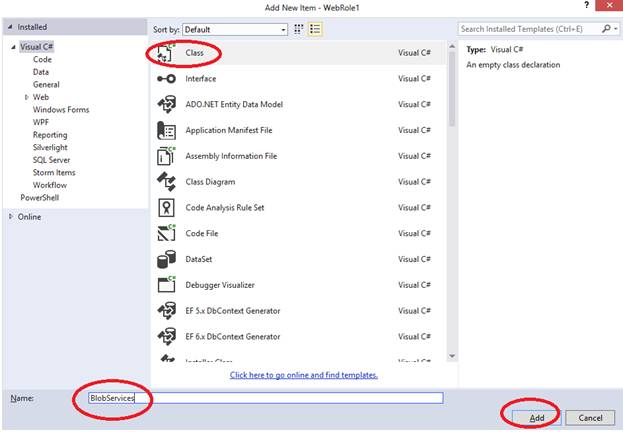623x432 pixels.
Task: Select the DataSet template icon
Action: click(x=166, y=259)
